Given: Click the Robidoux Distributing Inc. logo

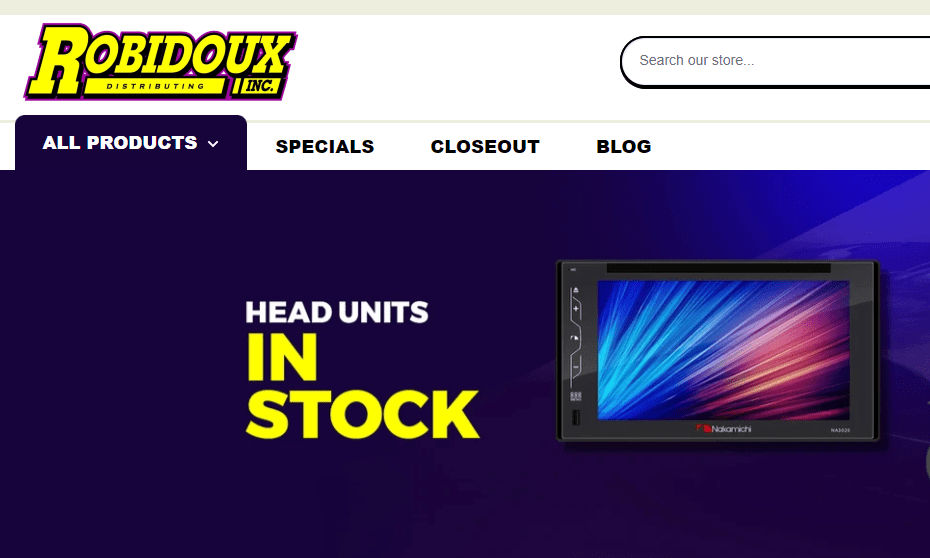Looking at the screenshot, I should pos(160,62).
